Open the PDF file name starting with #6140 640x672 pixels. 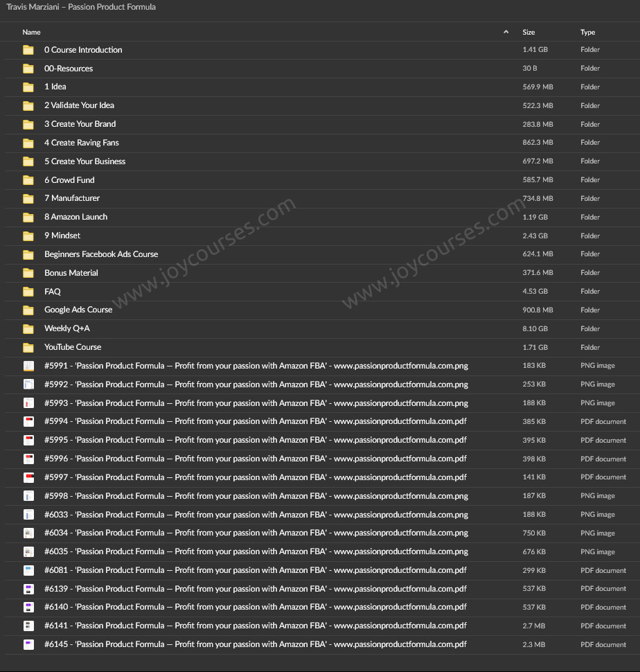click(256, 607)
